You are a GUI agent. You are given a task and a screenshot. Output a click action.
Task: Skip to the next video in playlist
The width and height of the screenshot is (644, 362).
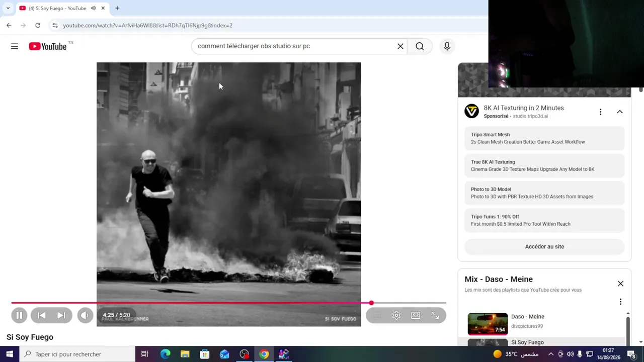point(61,315)
